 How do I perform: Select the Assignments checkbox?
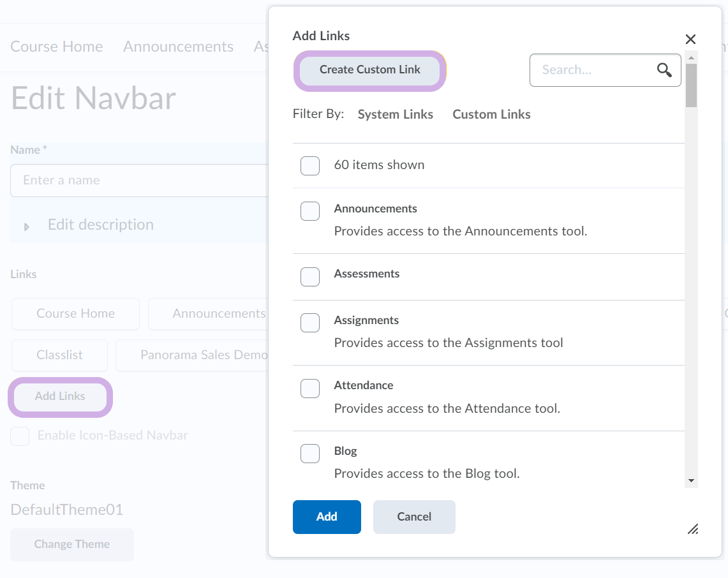(310, 323)
